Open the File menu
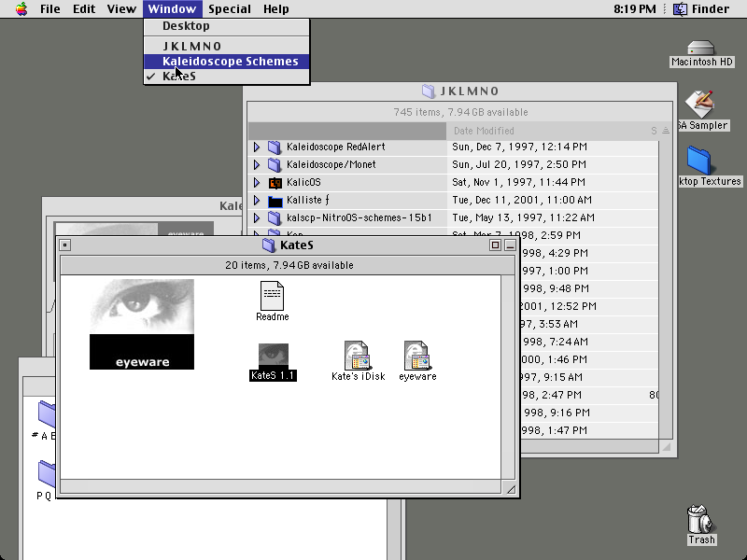Image resolution: width=747 pixels, height=560 pixels. click(x=50, y=9)
